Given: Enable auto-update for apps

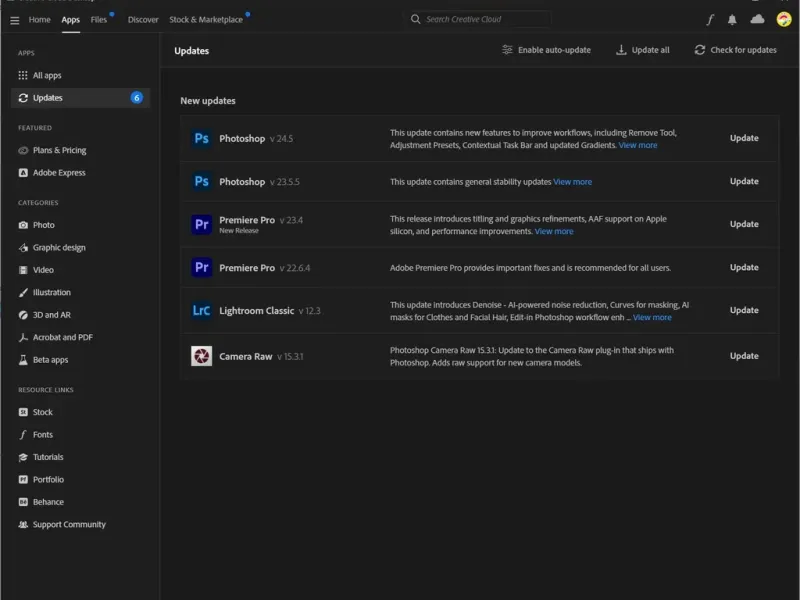Looking at the screenshot, I should pyautogui.click(x=546, y=50).
